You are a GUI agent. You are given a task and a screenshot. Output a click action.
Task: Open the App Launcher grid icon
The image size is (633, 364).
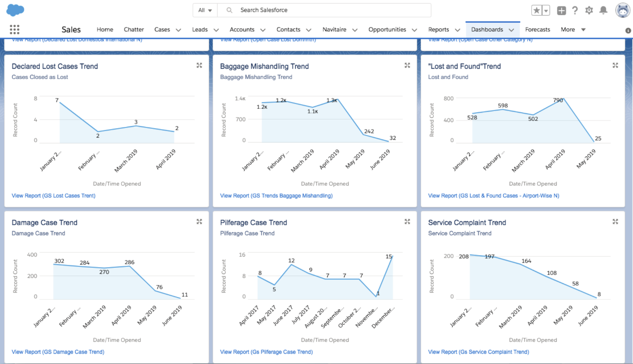[15, 29]
